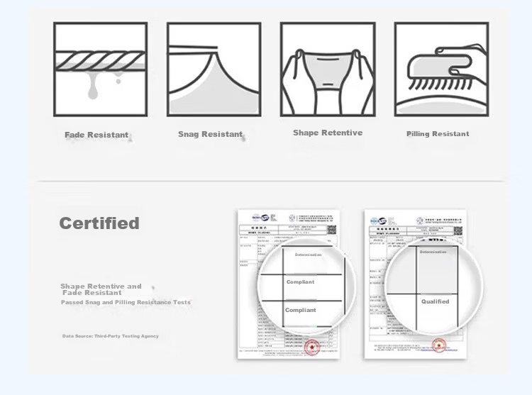Open the right test report document

pyautogui.click(x=415, y=284)
